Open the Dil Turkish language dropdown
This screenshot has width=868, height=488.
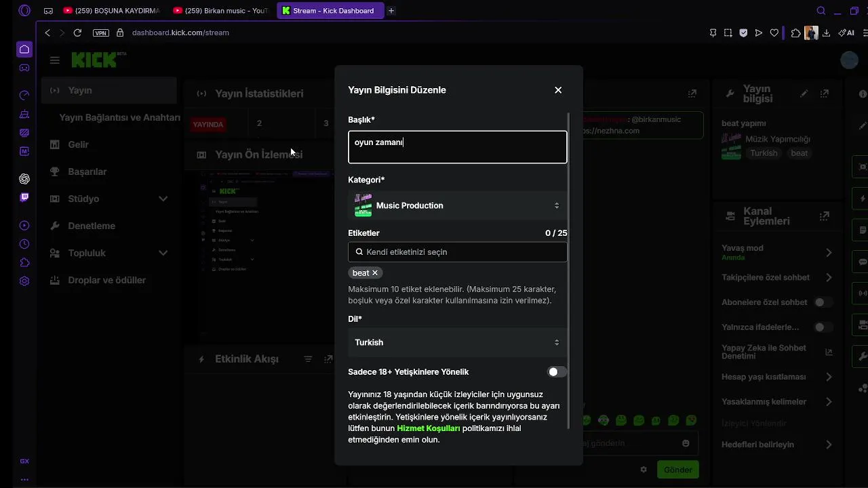[x=458, y=342]
